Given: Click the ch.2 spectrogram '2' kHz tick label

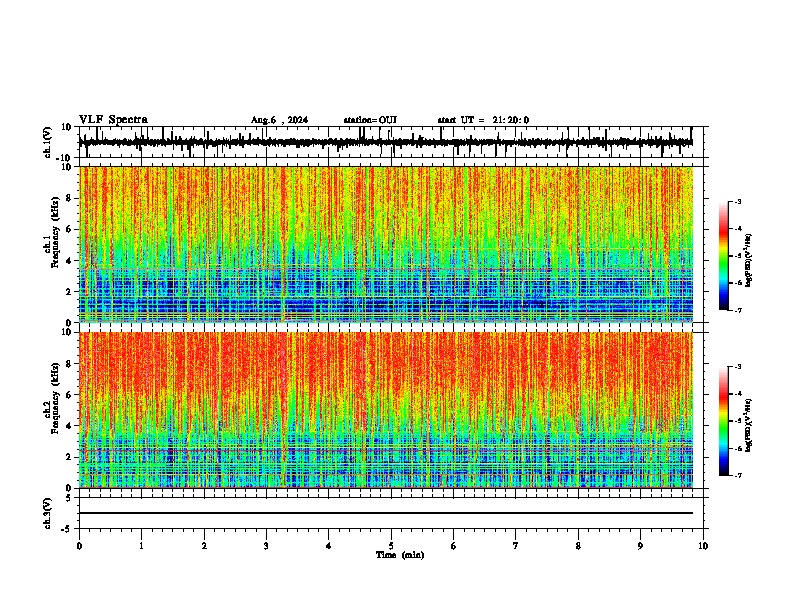Looking at the screenshot, I should [70, 457].
